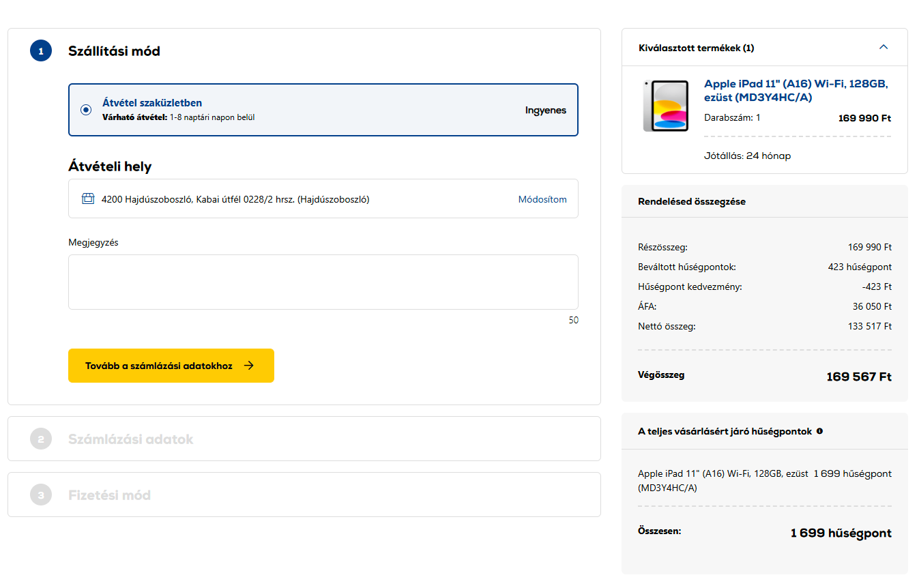This screenshot has height=588, width=919.
Task: Click the Hűségpont kedvezmény label
Action: click(x=690, y=286)
